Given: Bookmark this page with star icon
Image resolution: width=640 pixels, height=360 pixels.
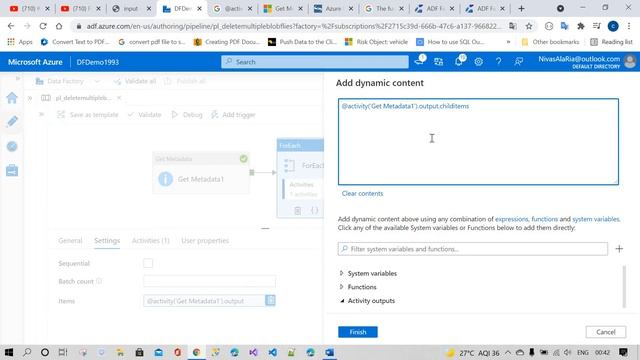Looking at the screenshot, I should (x=529, y=26).
